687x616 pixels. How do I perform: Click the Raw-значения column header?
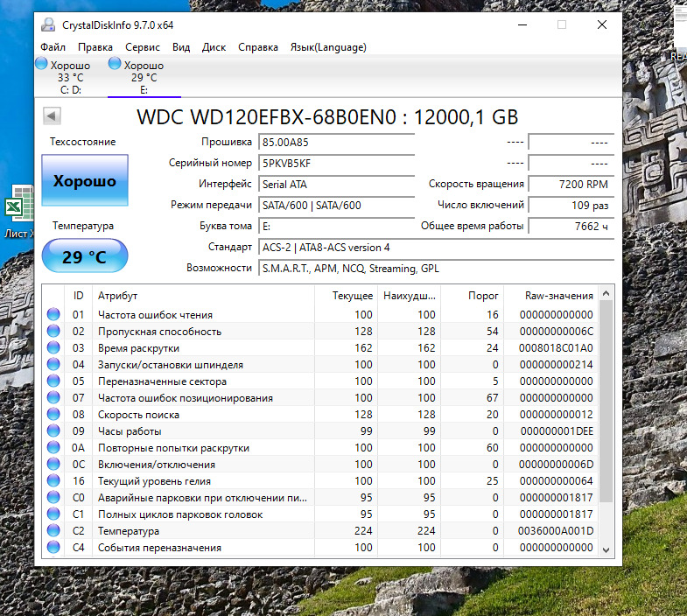pyautogui.click(x=558, y=296)
